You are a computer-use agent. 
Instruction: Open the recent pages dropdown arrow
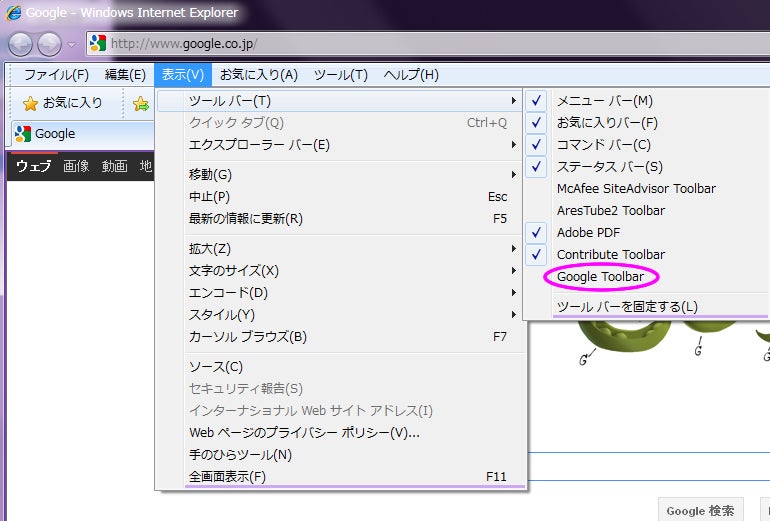point(72,45)
